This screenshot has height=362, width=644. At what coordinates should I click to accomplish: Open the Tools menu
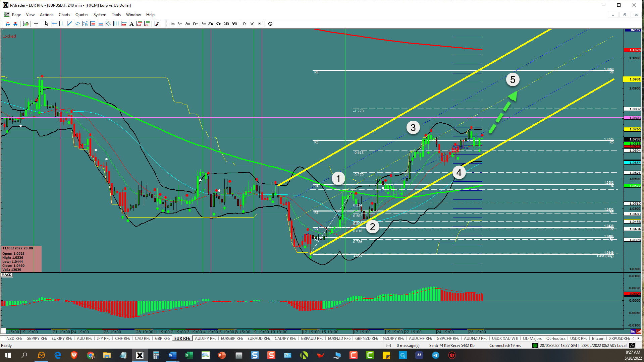[x=116, y=15]
